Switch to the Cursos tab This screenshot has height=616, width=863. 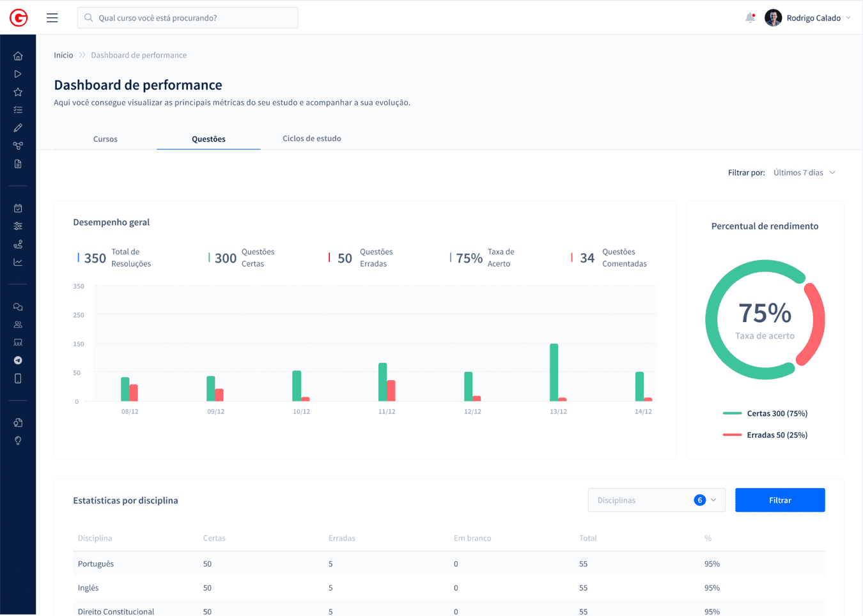105,139
